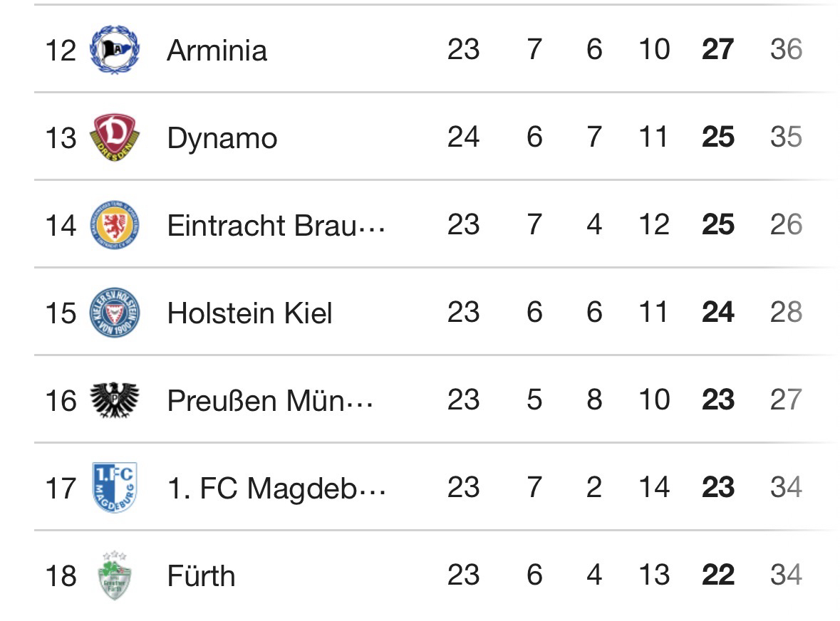The height and width of the screenshot is (621, 840).
Task: Open the Arminia team name
Action: (217, 51)
